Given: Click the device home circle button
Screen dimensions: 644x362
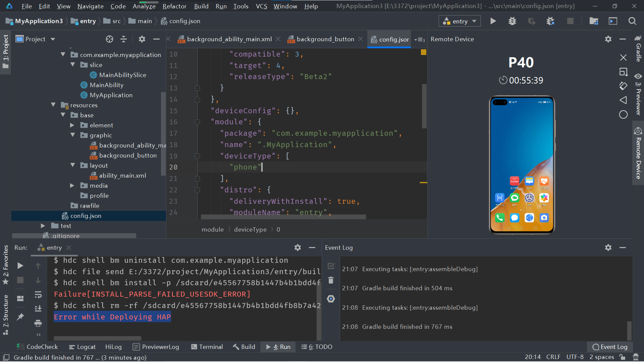Looking at the screenshot, I should [623, 115].
